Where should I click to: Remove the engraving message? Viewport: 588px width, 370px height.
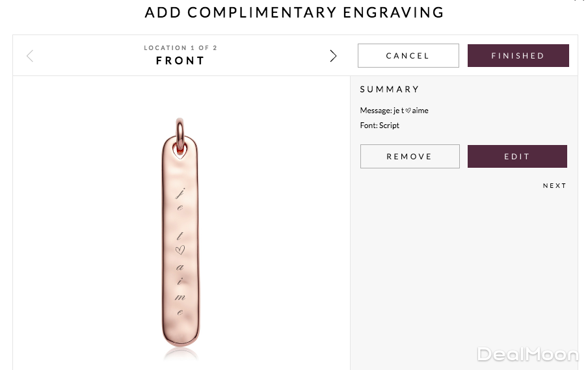coord(410,157)
